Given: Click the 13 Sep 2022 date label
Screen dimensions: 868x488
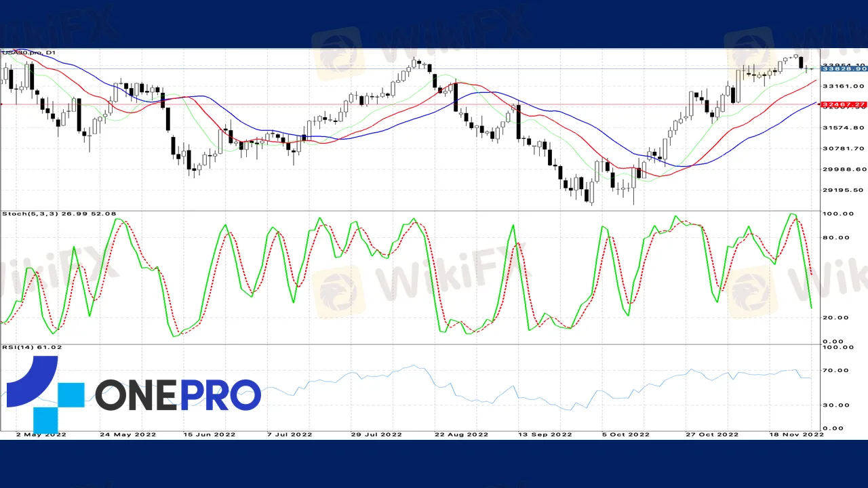Looking at the screenshot, I should tap(542, 434).
